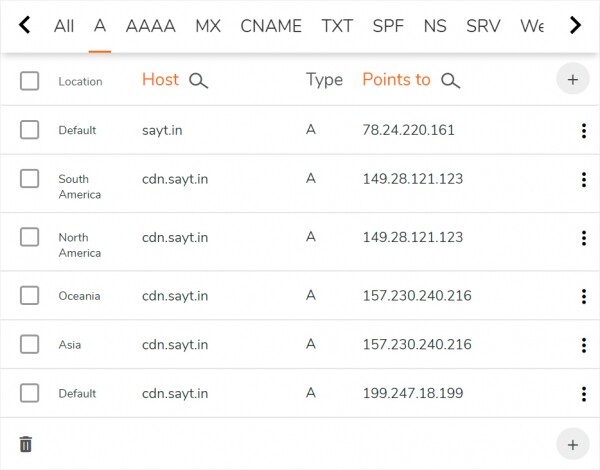Open three-dot menu for South America record
This screenshot has width=600, height=470.
point(583,180)
